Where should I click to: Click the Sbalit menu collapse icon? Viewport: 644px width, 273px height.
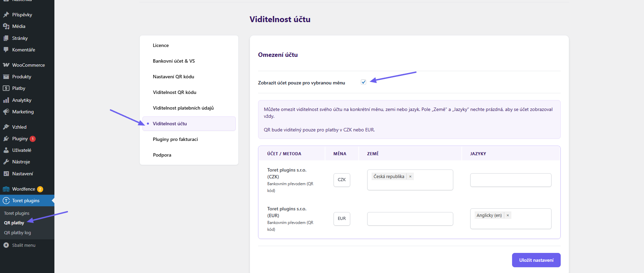6,245
